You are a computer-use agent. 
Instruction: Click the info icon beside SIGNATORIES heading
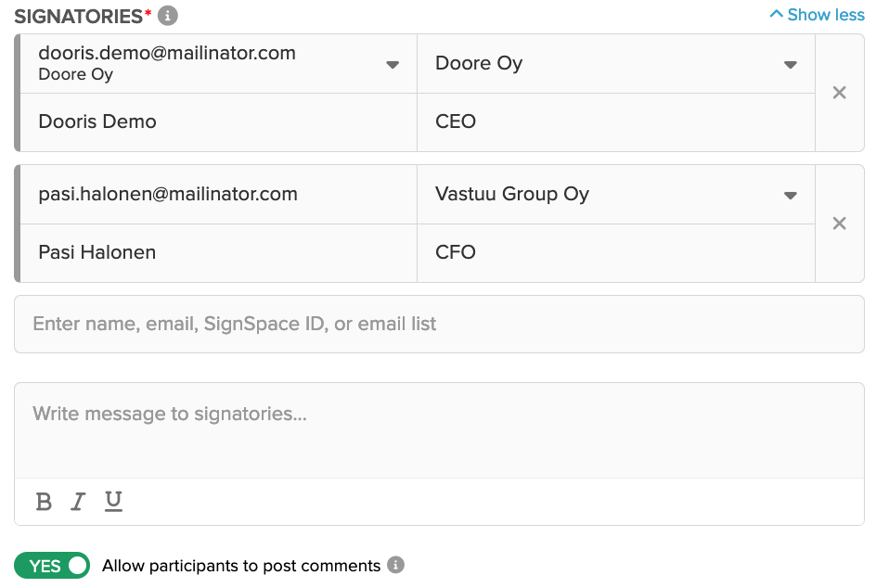click(168, 16)
